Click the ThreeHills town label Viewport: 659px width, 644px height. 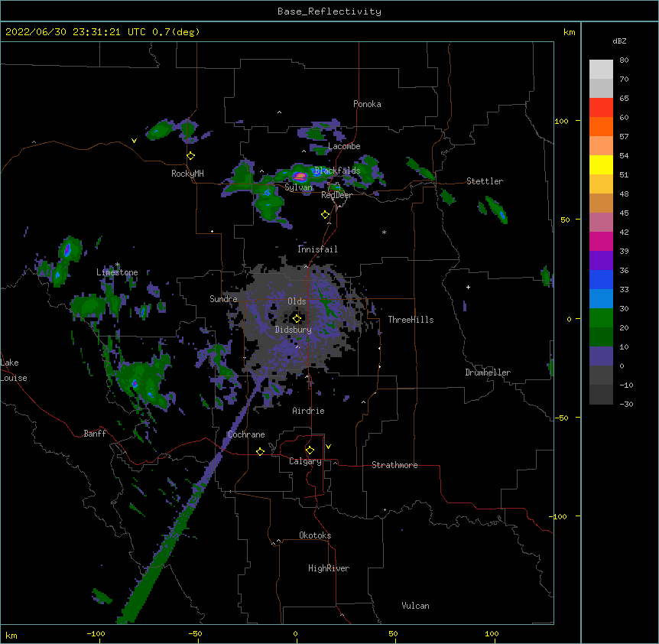pyautogui.click(x=411, y=320)
